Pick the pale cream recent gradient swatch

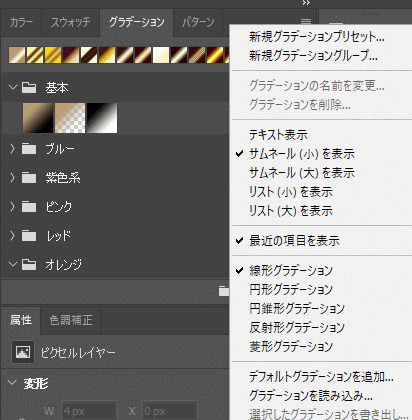[x=161, y=55]
